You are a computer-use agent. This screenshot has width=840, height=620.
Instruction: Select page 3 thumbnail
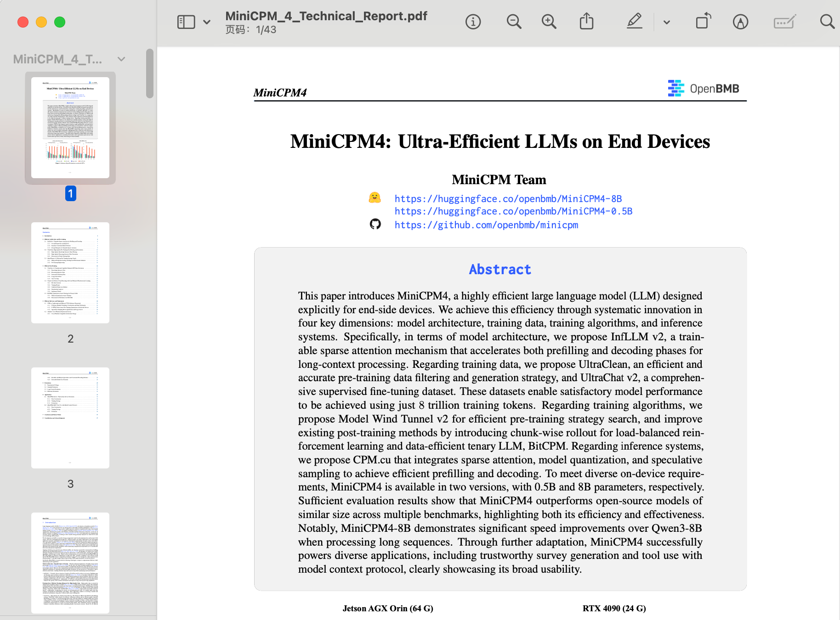pyautogui.click(x=70, y=418)
